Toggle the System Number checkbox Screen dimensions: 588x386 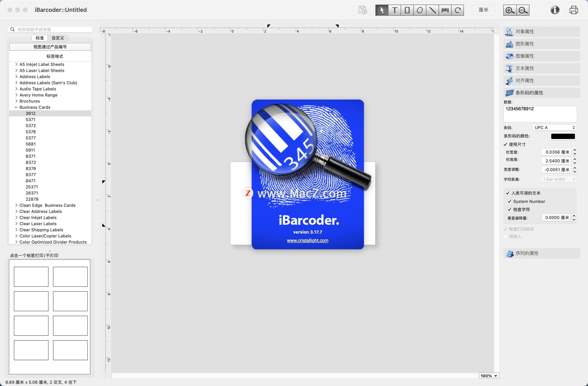(x=509, y=201)
